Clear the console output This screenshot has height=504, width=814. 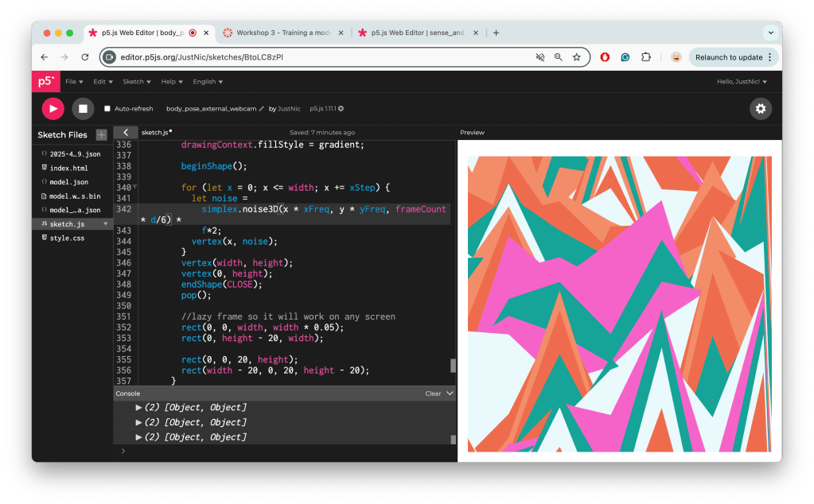tap(433, 394)
